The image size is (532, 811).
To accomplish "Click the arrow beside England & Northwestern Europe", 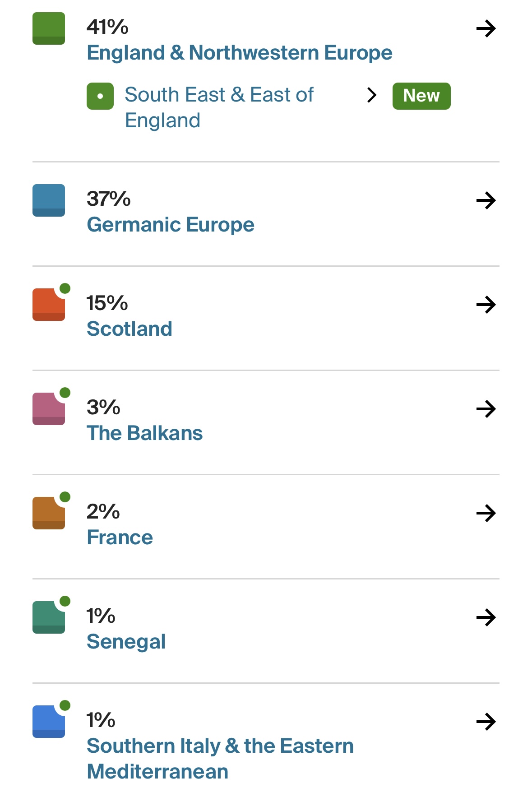I will (x=486, y=29).
